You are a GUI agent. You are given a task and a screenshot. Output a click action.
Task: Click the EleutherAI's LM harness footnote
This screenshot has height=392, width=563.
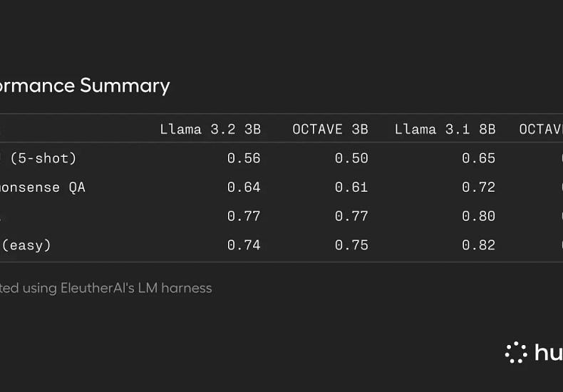106,288
